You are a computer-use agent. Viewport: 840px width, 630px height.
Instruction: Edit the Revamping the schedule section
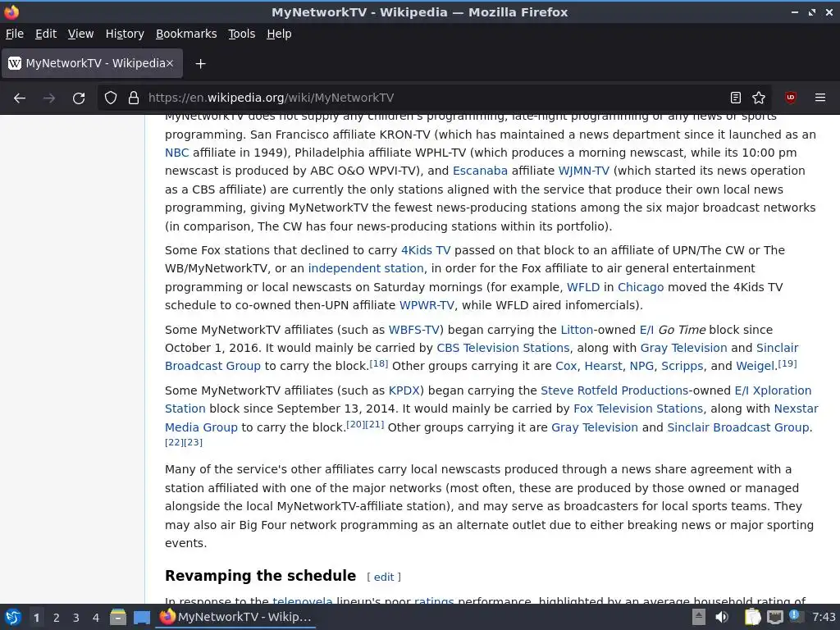click(x=384, y=577)
